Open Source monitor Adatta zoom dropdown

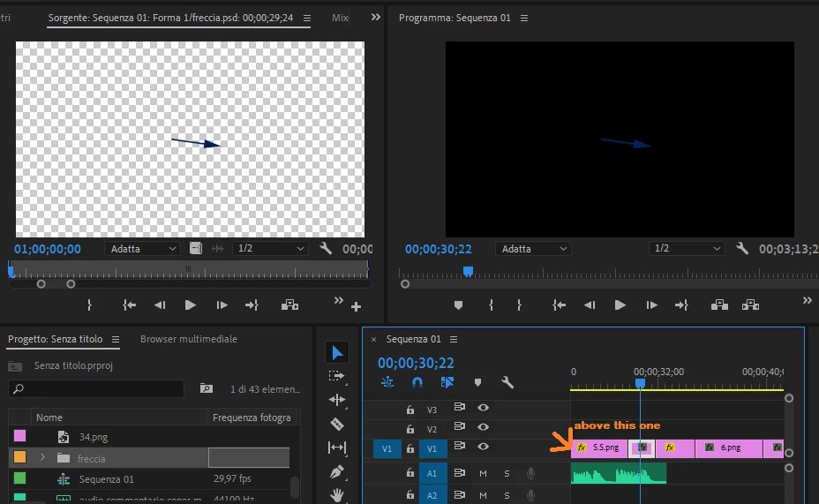(142, 249)
